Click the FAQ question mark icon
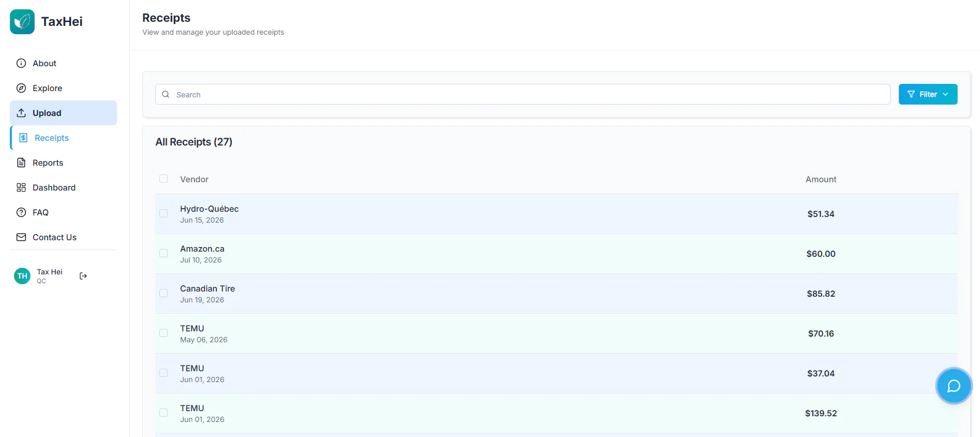 pyautogui.click(x=21, y=212)
